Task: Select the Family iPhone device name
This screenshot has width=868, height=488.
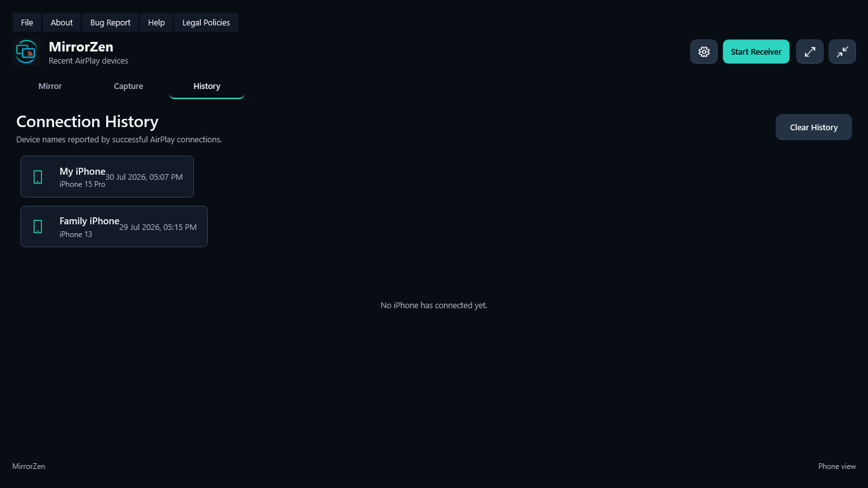Action: [90, 221]
